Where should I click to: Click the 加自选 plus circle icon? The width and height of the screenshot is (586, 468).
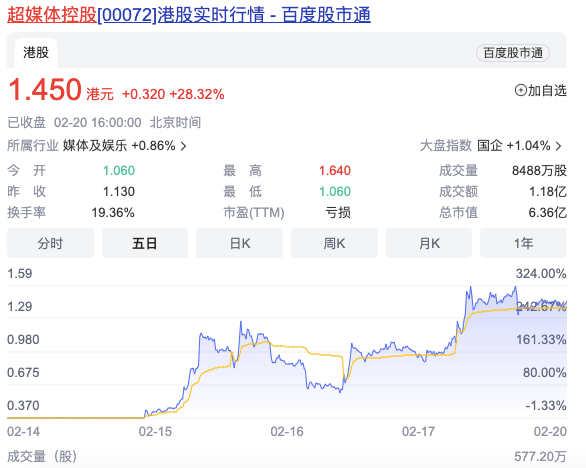[x=521, y=90]
